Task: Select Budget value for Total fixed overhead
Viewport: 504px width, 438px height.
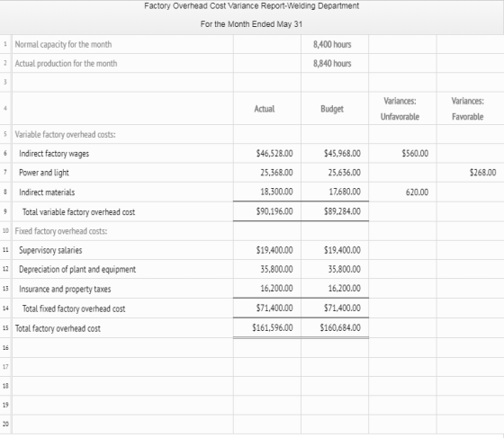Action: click(342, 308)
